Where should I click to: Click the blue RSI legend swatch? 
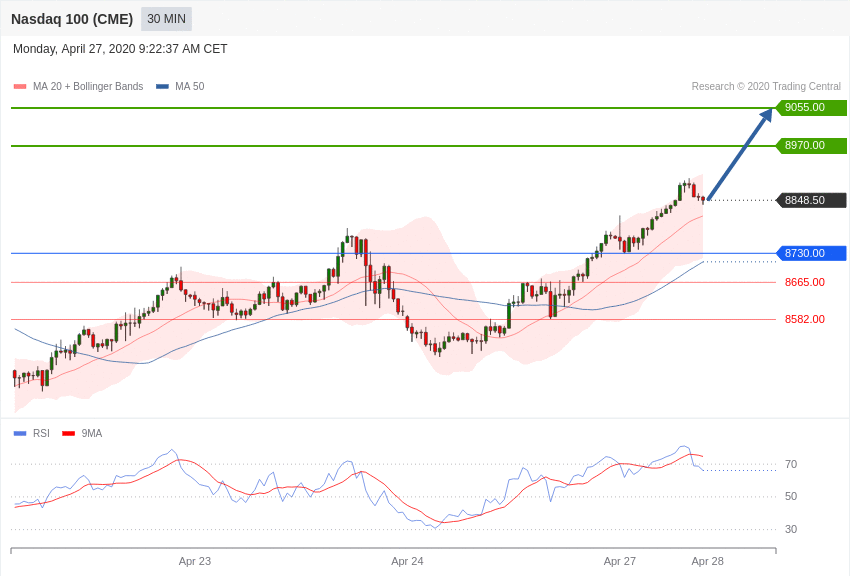(20, 433)
